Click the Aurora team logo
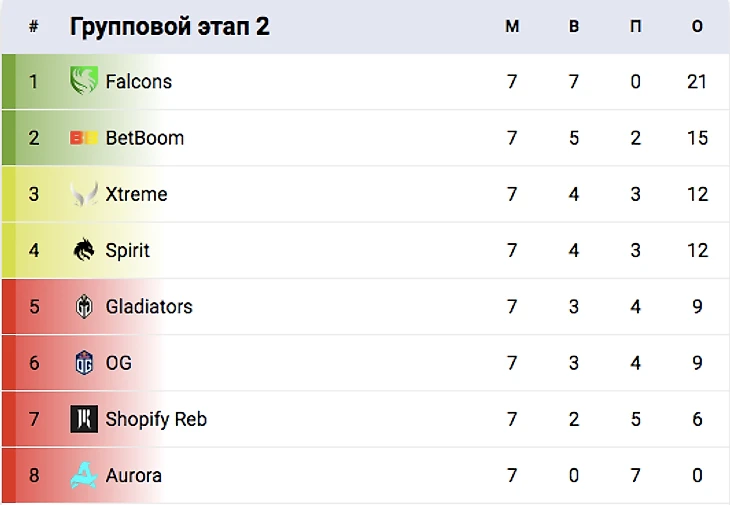 tap(84, 475)
